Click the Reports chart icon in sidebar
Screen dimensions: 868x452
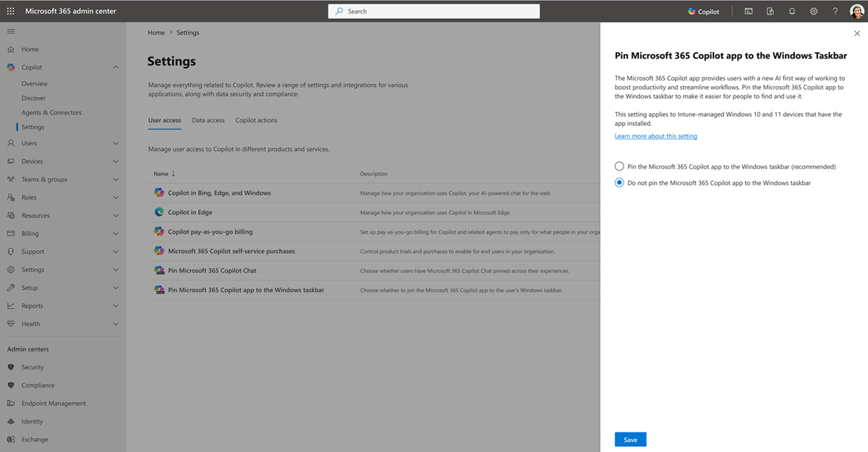(10, 306)
